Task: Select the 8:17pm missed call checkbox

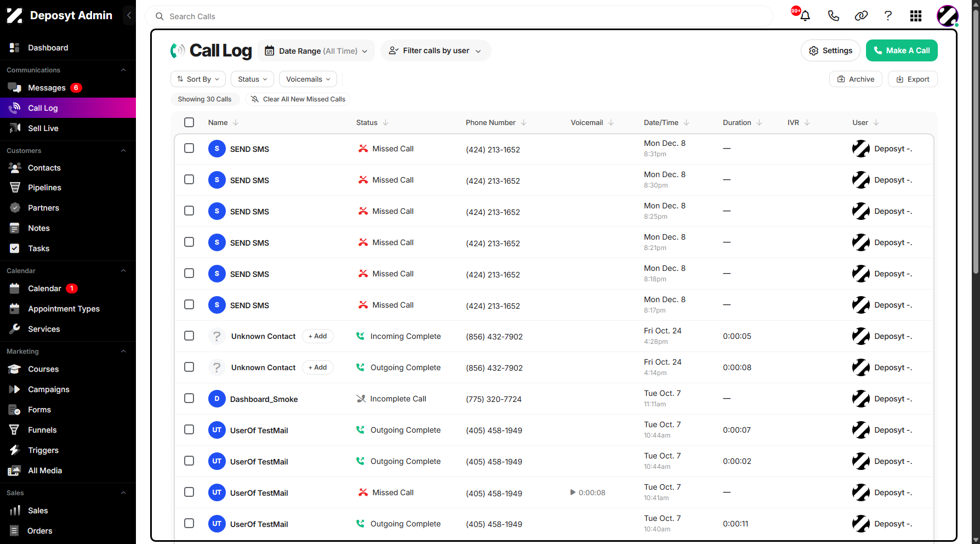Action: (x=189, y=304)
